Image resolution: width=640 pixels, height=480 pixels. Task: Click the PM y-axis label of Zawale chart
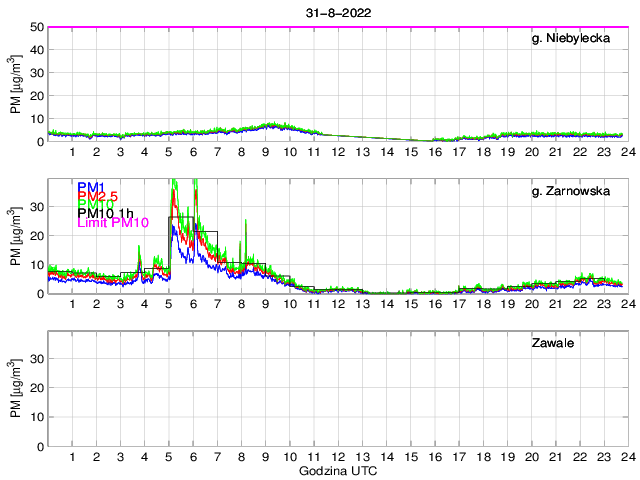15,388
